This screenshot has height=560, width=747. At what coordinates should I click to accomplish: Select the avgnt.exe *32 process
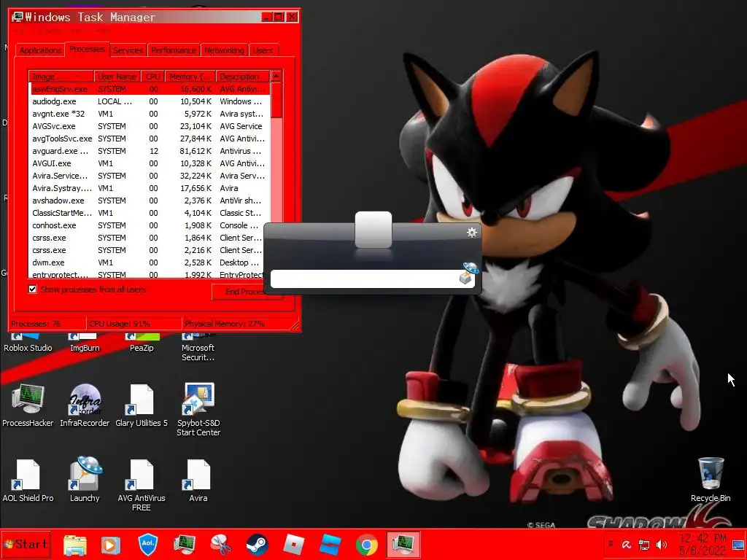pyautogui.click(x=149, y=114)
